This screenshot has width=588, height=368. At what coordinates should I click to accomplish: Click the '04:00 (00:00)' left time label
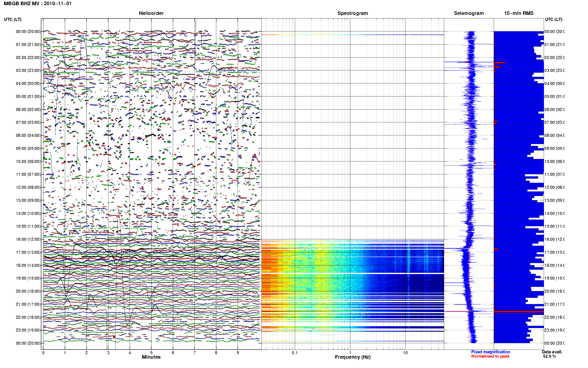[28, 83]
